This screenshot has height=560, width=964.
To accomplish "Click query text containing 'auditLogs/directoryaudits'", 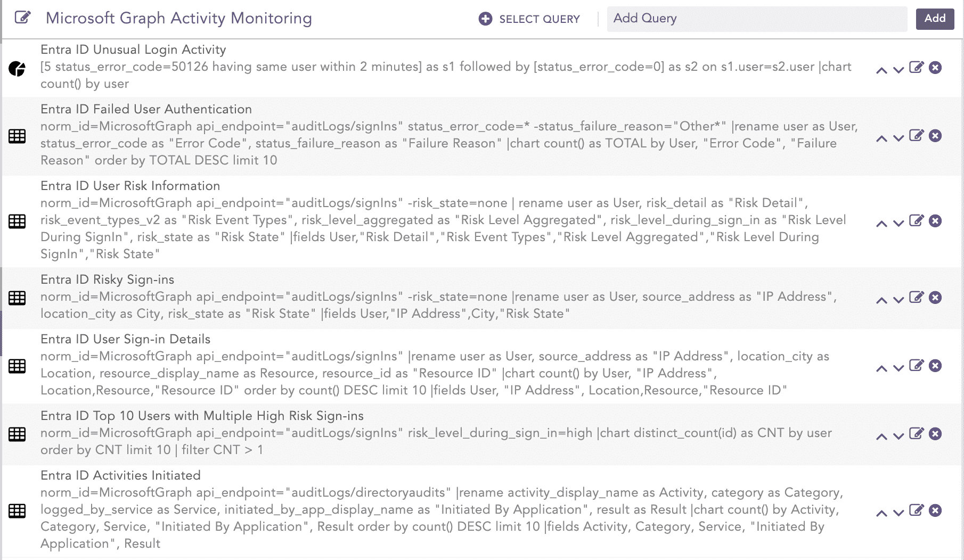I will pyautogui.click(x=442, y=518).
